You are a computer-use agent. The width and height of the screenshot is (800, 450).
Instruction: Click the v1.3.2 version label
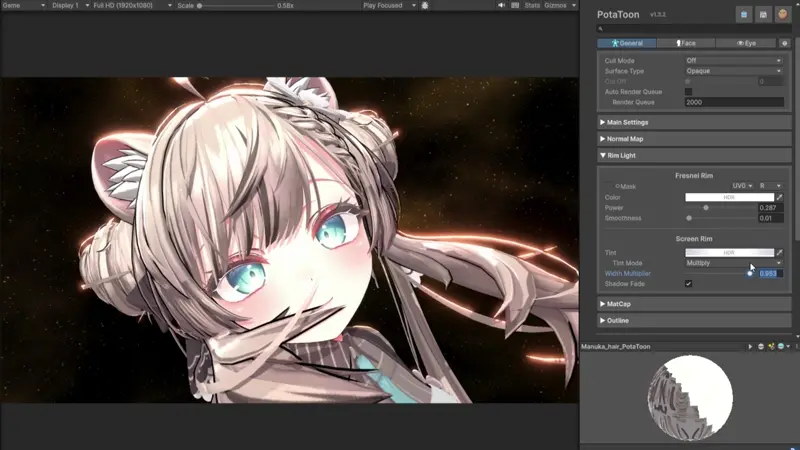click(658, 15)
